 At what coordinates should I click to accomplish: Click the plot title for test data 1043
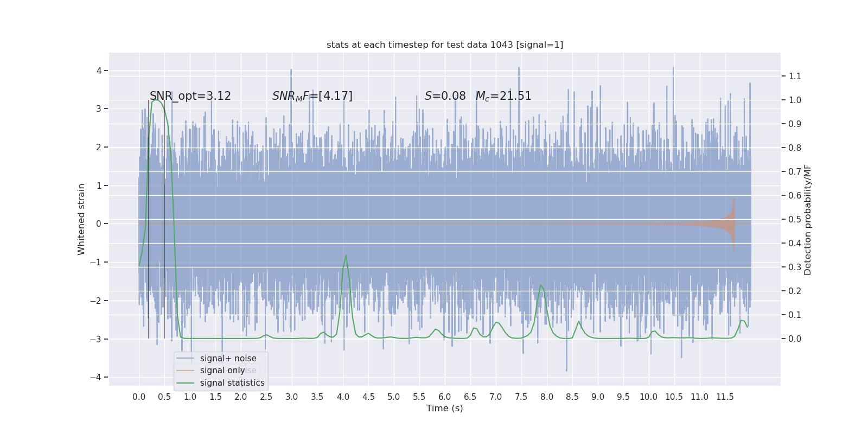(445, 44)
